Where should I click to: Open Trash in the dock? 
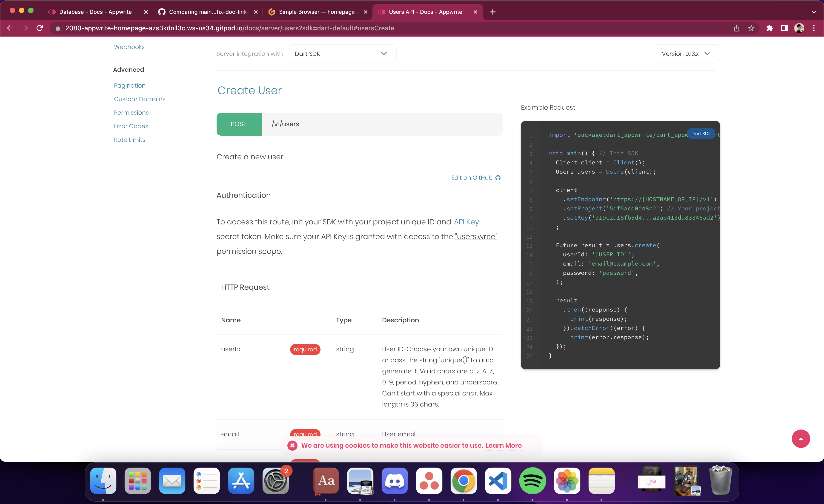coord(720,481)
